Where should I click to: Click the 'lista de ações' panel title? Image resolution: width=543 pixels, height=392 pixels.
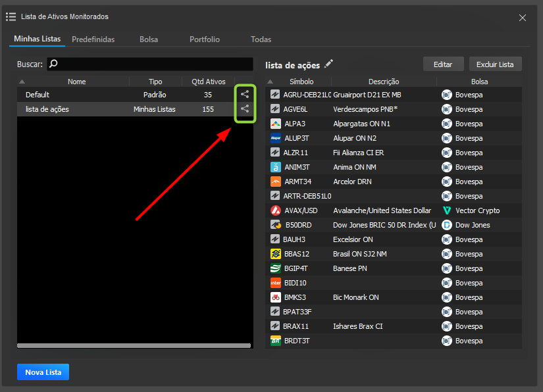pos(292,65)
